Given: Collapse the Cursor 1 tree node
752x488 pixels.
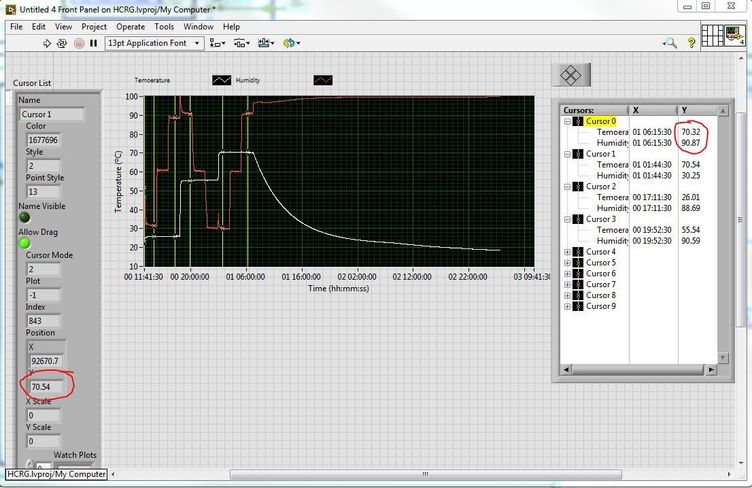Looking at the screenshot, I should coord(567,154).
